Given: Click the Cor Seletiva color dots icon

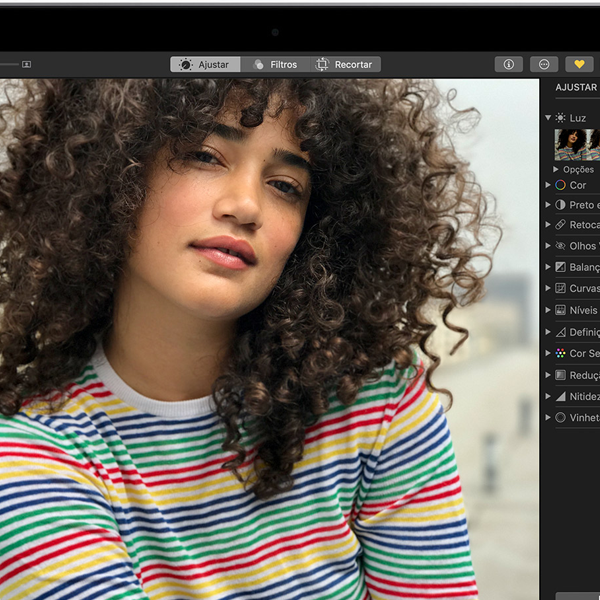Looking at the screenshot, I should coord(561,353).
